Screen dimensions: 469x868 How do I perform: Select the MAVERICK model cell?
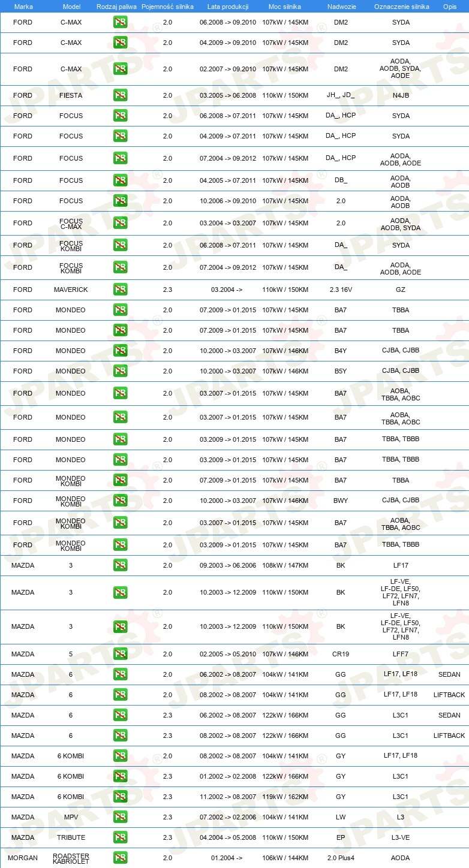pos(71,290)
